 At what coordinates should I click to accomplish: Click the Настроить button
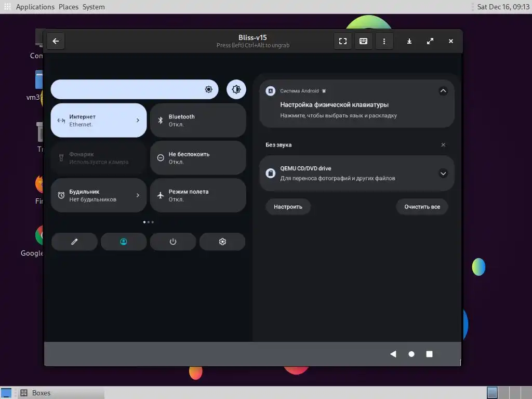coord(288,207)
